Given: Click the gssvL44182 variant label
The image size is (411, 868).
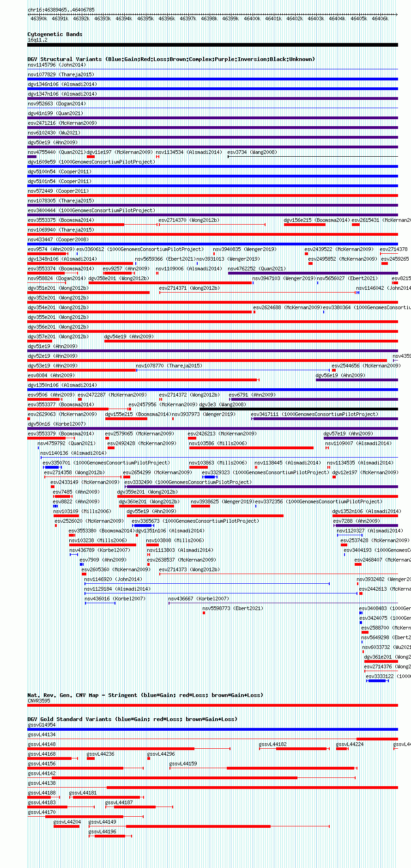Looking at the screenshot, I should [272, 744].
